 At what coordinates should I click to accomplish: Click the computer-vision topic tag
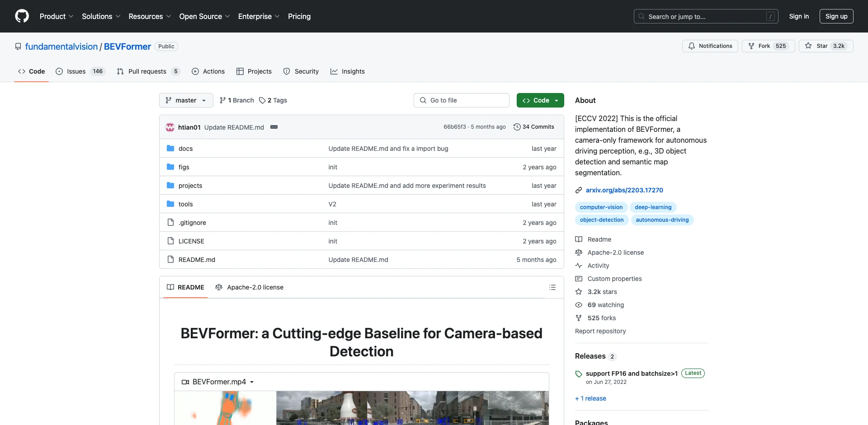point(601,207)
